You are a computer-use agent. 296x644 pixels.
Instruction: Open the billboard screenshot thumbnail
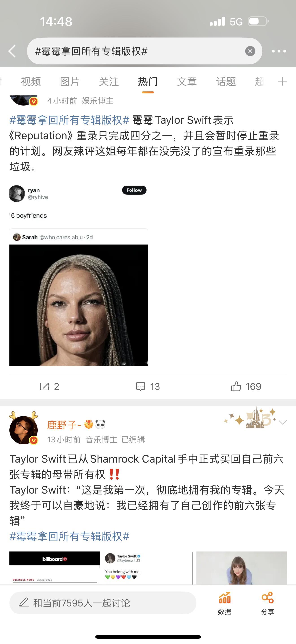point(55,567)
